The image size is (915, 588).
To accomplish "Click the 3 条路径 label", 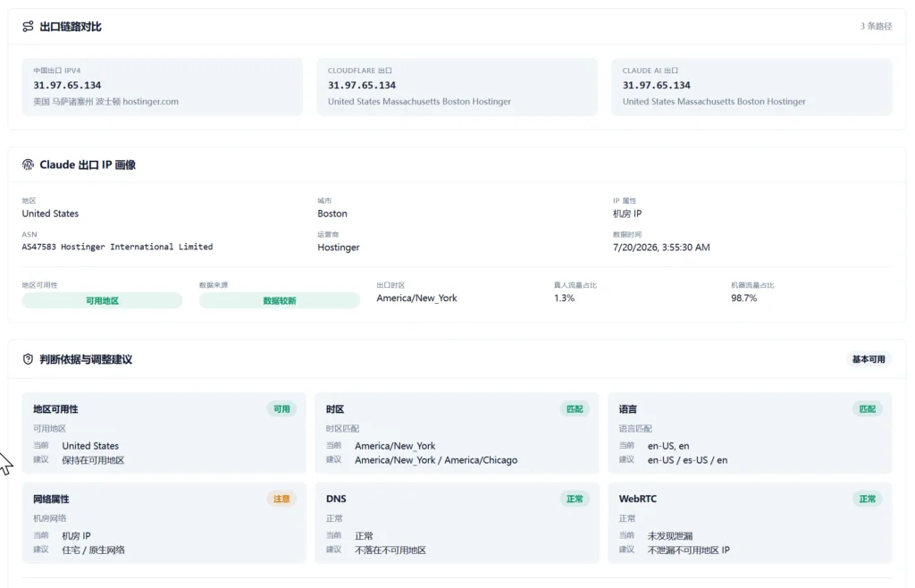I will pyautogui.click(x=876, y=26).
